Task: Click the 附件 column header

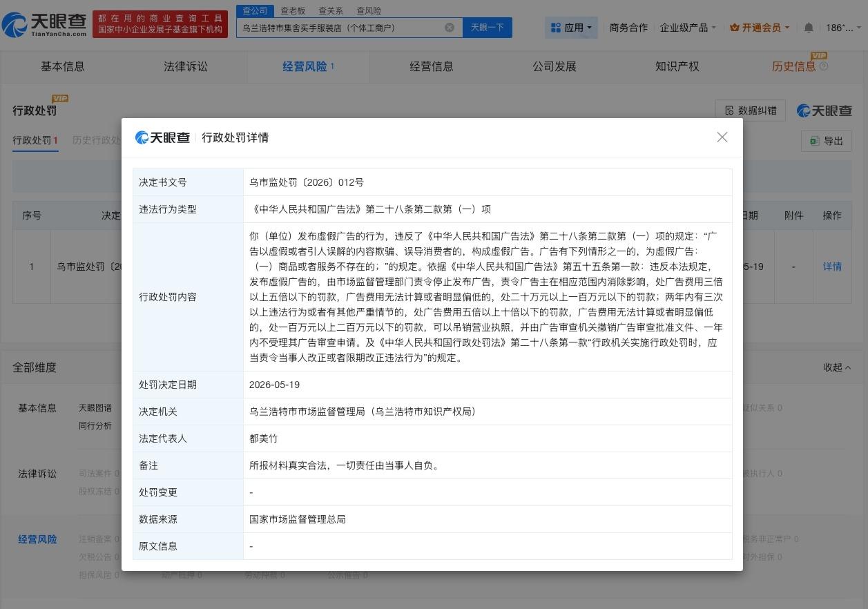Action: coord(793,215)
